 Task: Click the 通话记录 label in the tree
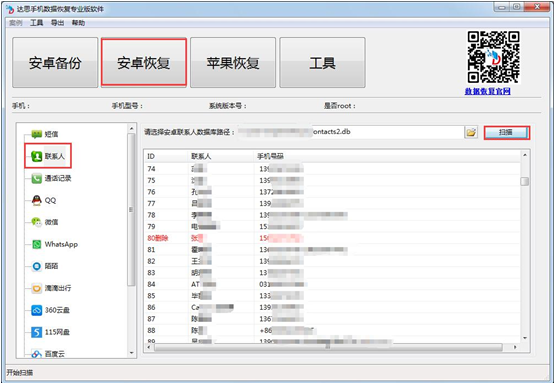tap(58, 178)
